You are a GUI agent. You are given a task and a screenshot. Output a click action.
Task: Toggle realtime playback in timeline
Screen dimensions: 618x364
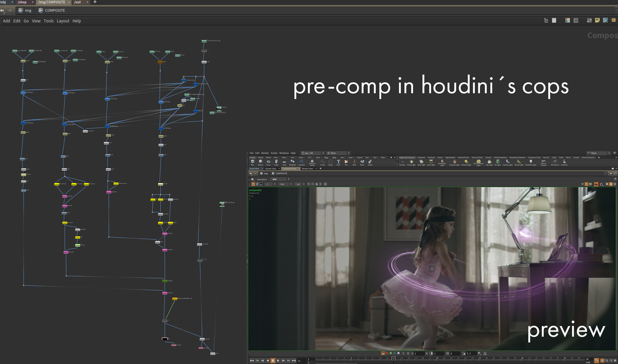[x=602, y=360]
